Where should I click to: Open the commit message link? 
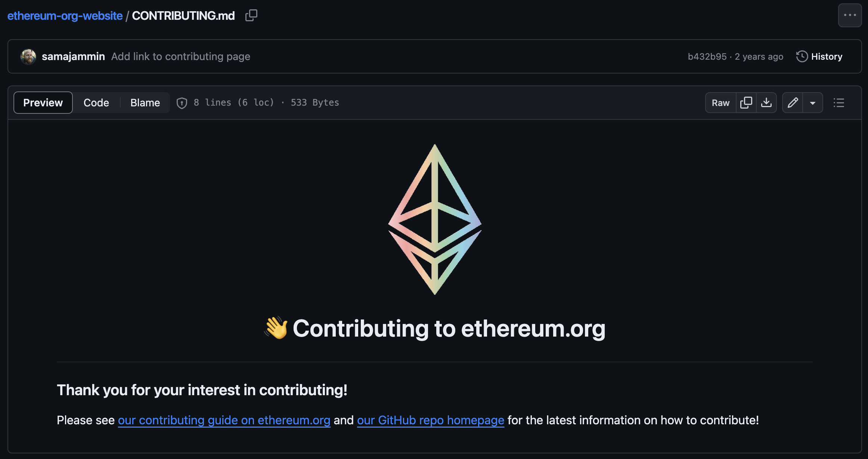[x=181, y=56]
